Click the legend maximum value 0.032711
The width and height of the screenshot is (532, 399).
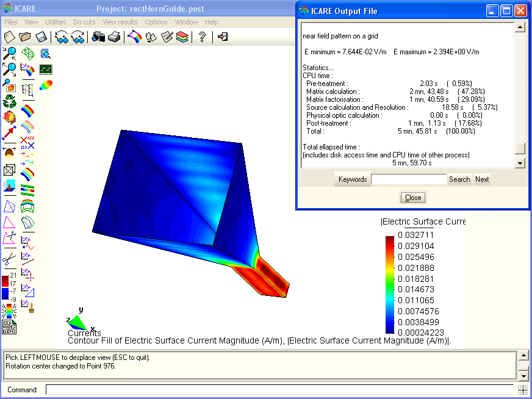(x=415, y=235)
